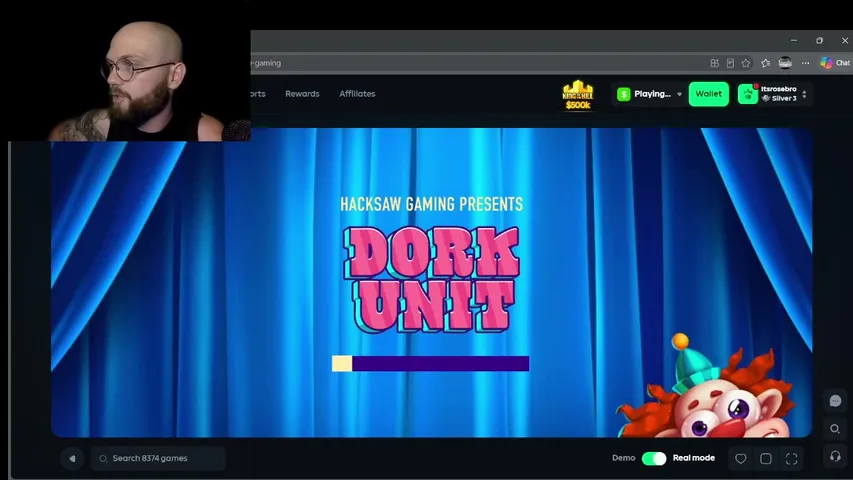Screen dimensions: 853x480
Task: Bookmark this page with star icon
Action: (x=746, y=63)
